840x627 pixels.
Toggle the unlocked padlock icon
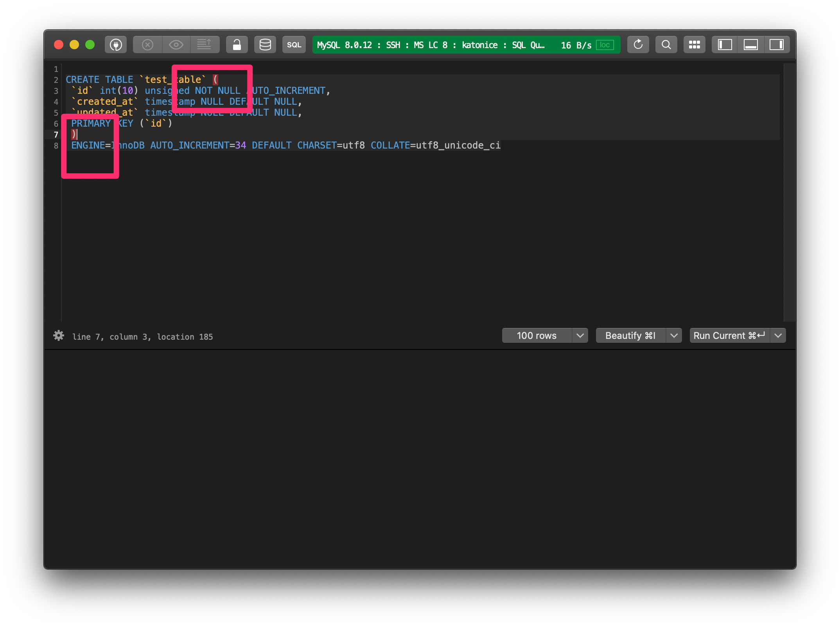pos(237,44)
